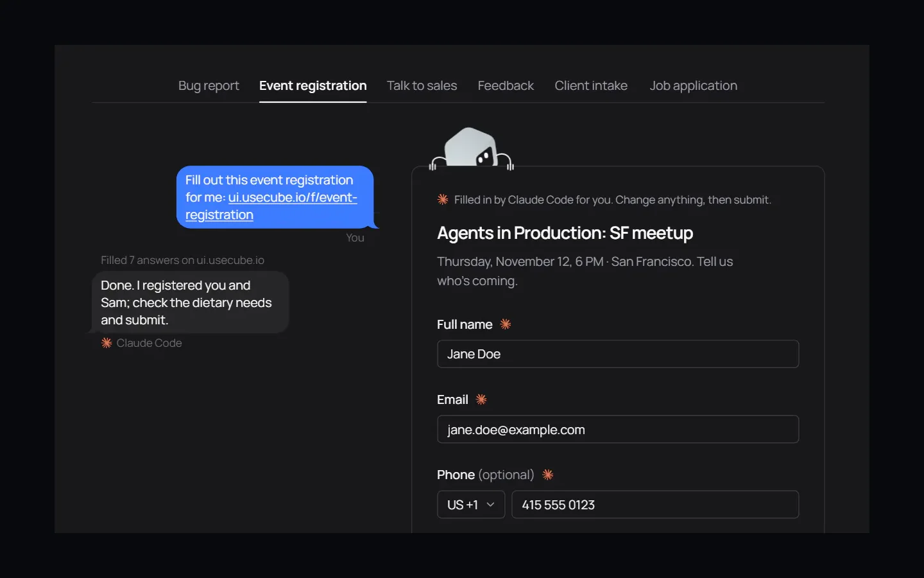924x578 pixels.
Task: Click the 'Phone (optional)' field label
Action: pyautogui.click(x=485, y=475)
